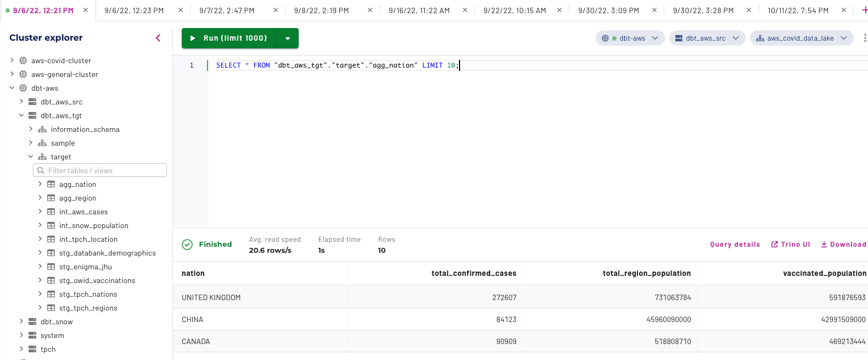Click the information_schema schema icon
Screen dimensions: 868x360
click(42, 129)
